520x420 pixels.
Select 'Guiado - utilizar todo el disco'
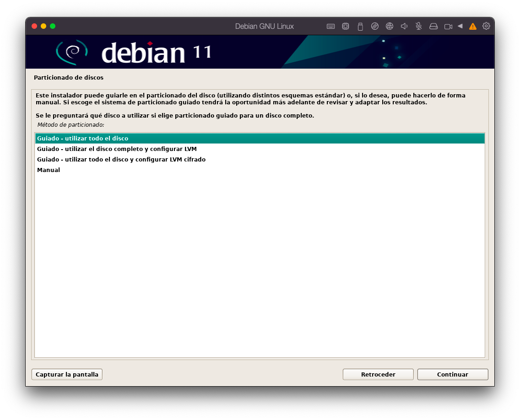click(x=82, y=138)
